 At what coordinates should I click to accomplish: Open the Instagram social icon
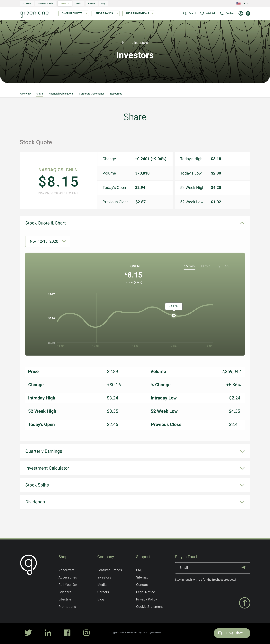[x=86, y=633]
